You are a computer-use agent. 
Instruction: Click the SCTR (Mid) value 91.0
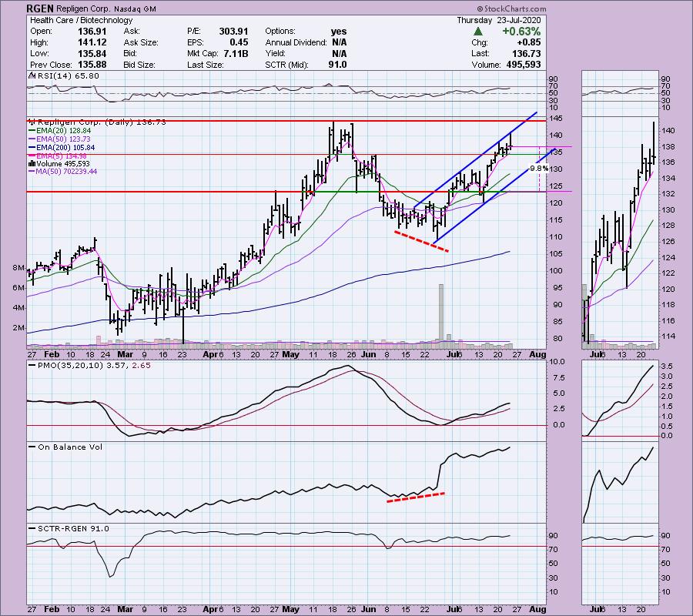click(x=337, y=65)
